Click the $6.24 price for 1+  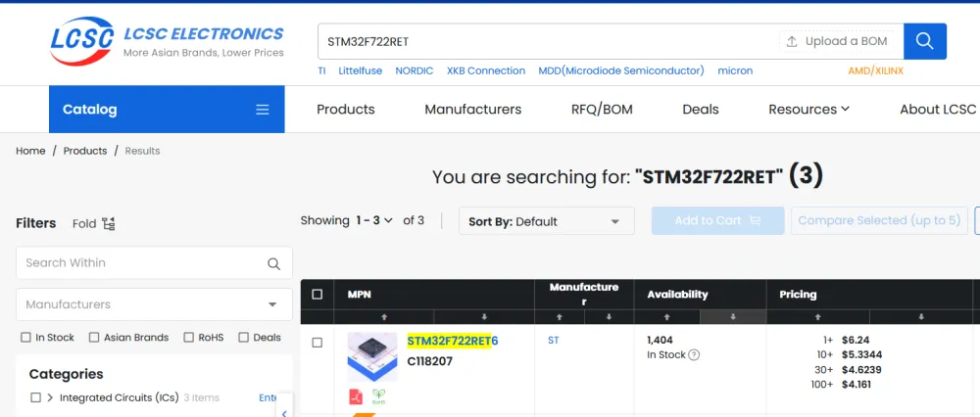(x=856, y=341)
